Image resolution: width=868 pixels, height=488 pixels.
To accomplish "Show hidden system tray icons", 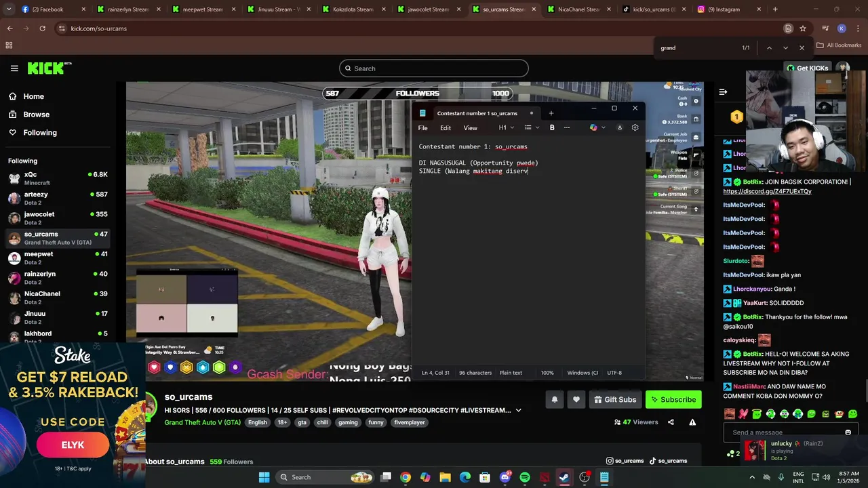I will (x=751, y=477).
